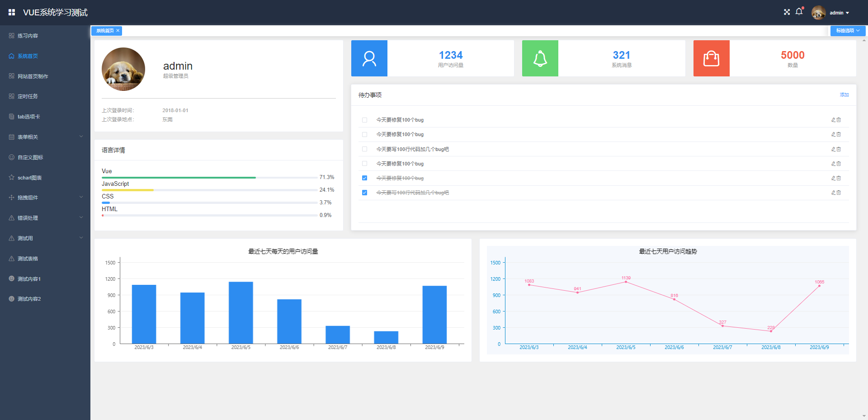868x420 pixels.
Task: Click the VUE系统学习测试 title
Action: click(55, 13)
